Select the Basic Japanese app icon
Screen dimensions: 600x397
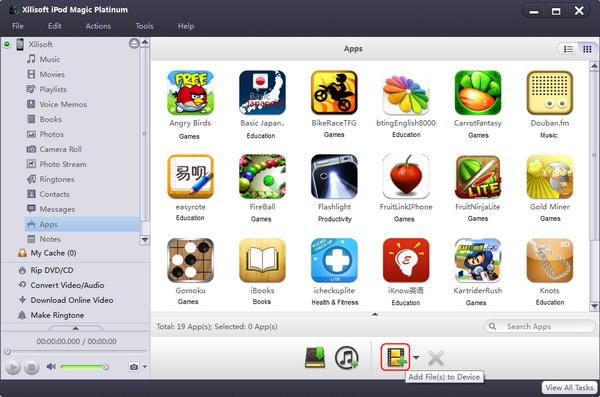(x=262, y=93)
